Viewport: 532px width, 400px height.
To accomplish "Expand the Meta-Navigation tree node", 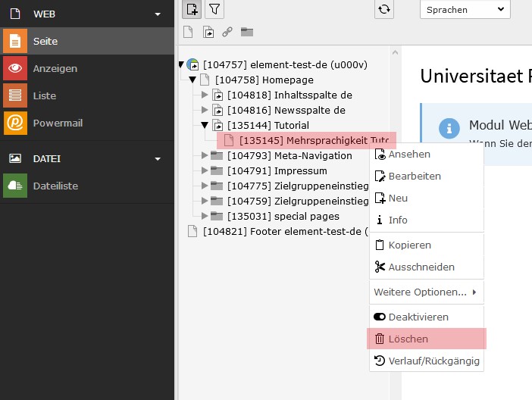I will click(x=205, y=155).
